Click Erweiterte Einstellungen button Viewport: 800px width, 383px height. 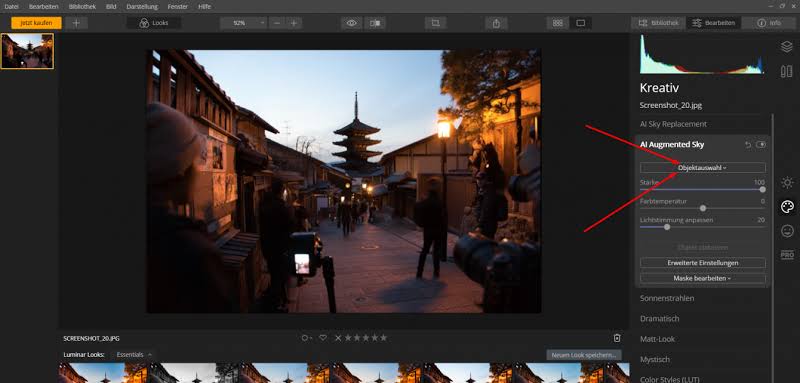pos(703,263)
